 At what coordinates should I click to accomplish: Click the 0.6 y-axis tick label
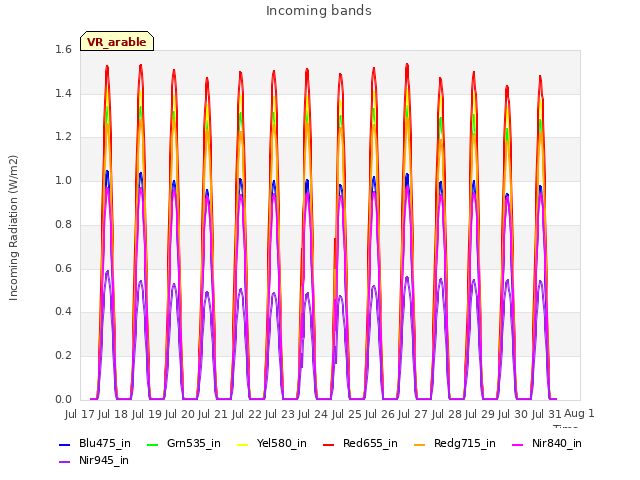tap(63, 269)
